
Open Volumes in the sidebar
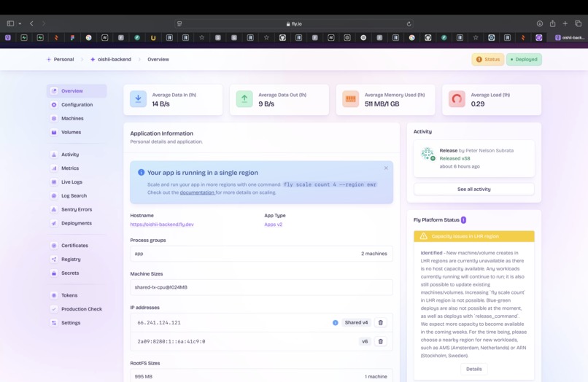pos(71,132)
